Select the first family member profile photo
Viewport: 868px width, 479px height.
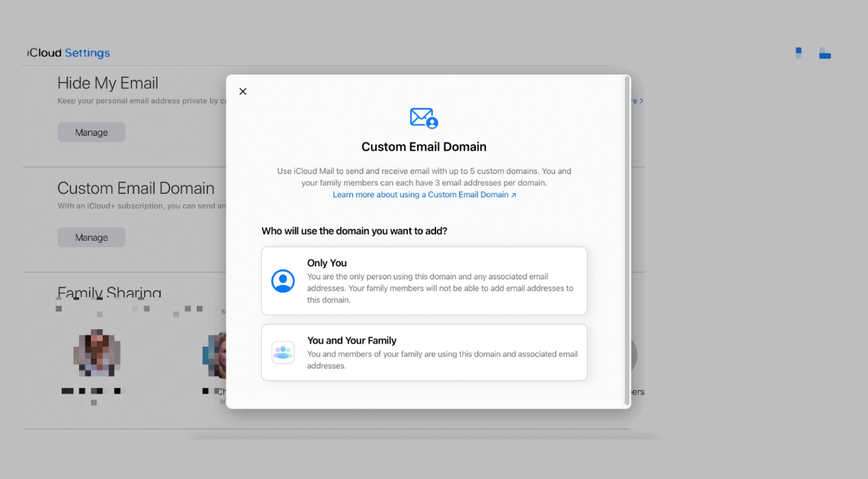[98, 354]
